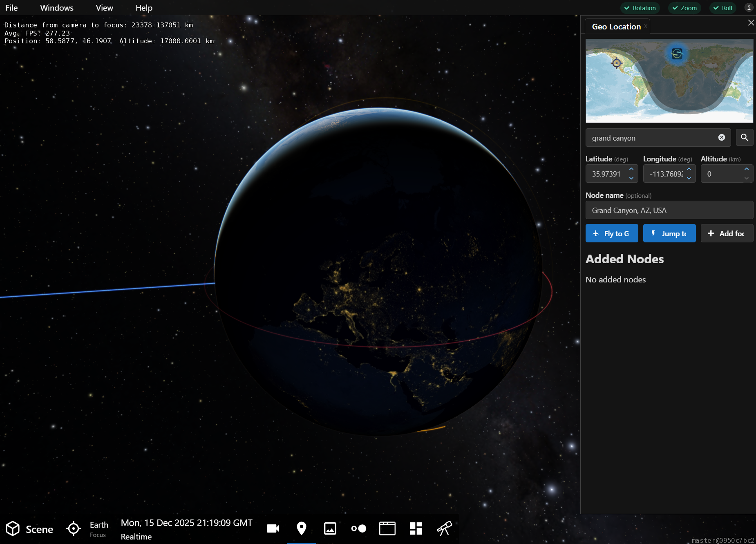This screenshot has width=756, height=544.
Task: Increase the Longitude value
Action: [x=689, y=169]
